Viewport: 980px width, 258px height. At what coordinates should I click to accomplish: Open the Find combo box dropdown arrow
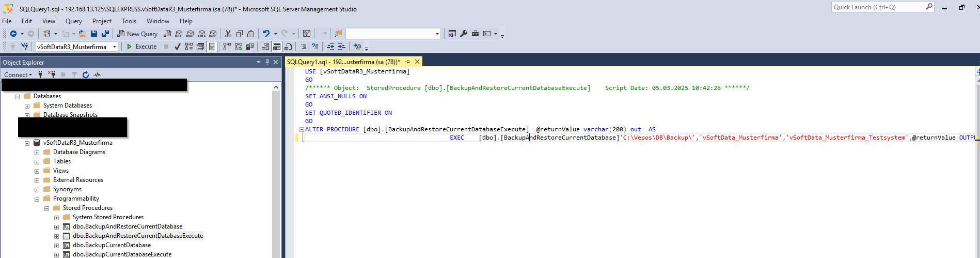tap(437, 34)
